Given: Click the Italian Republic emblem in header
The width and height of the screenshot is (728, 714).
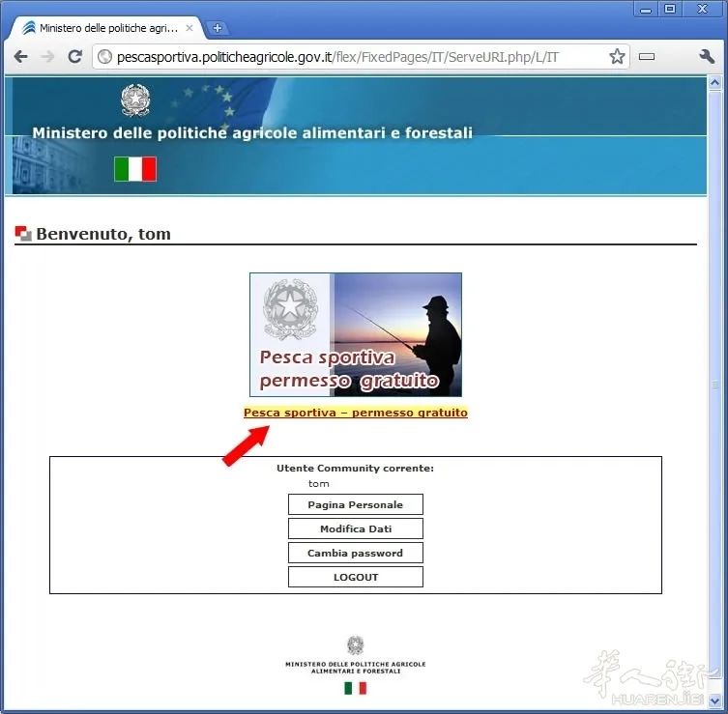Looking at the screenshot, I should tap(135, 100).
